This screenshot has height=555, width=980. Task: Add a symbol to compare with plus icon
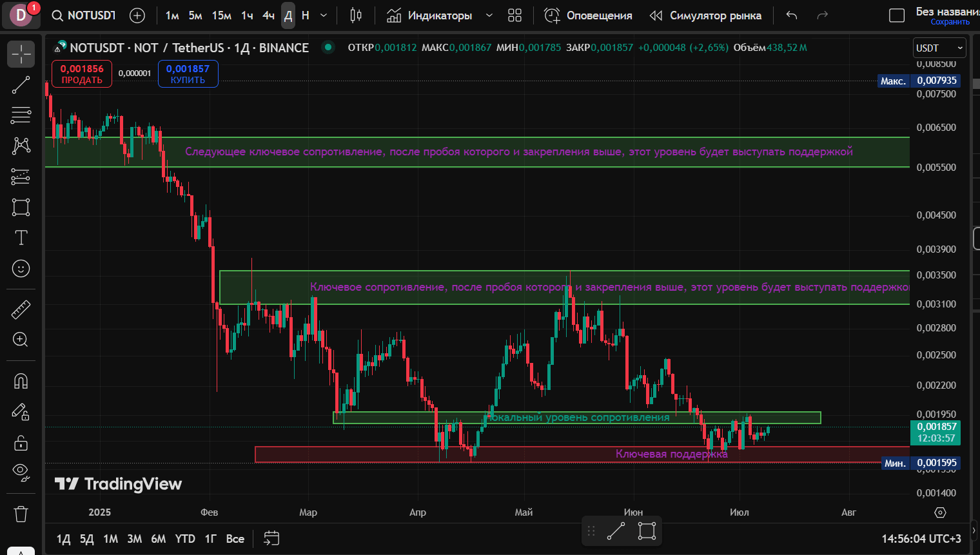(137, 15)
